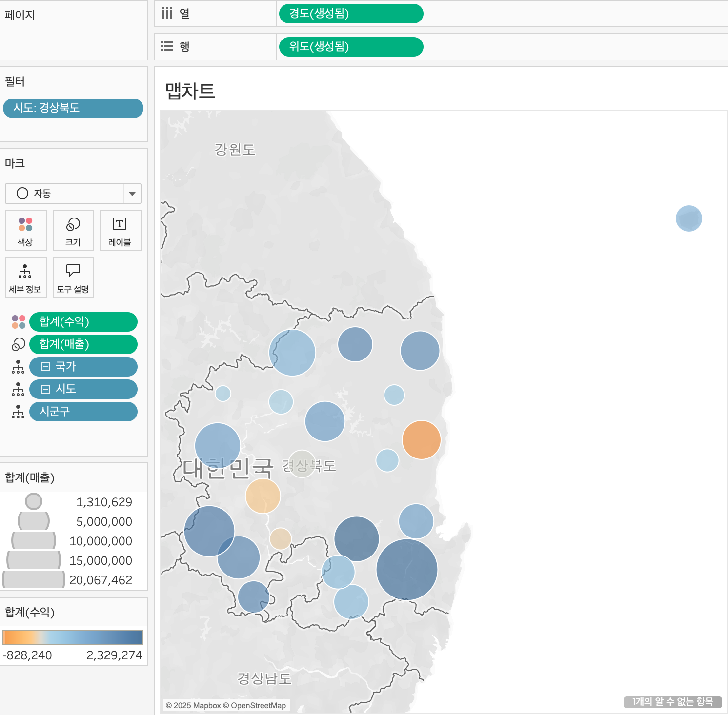Click the 페이지 shelf header
This screenshot has height=715, width=728.
[20, 15]
